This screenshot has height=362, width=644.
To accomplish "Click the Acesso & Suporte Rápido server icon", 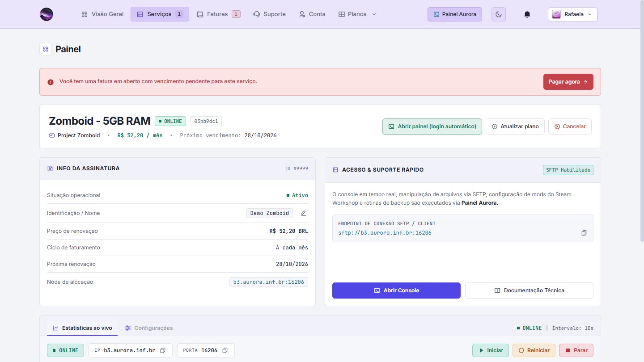I will 335,170.
